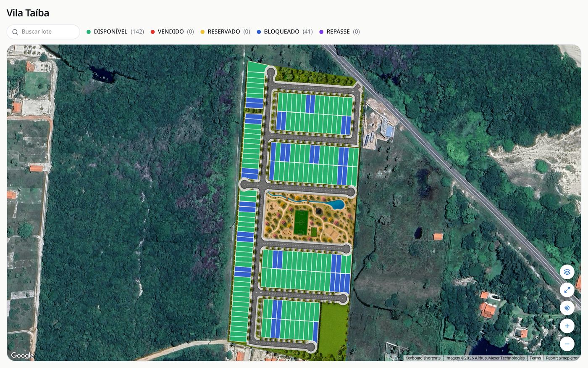Click the imagery attribution text
This screenshot has height=368, width=588.
coord(485,358)
